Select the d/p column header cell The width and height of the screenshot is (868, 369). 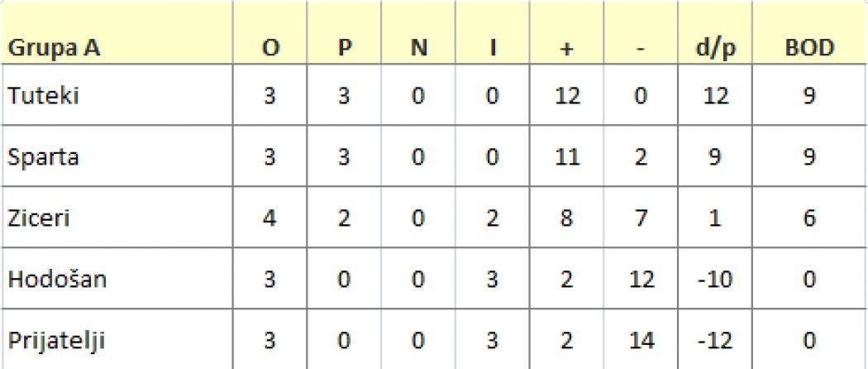coord(715,32)
